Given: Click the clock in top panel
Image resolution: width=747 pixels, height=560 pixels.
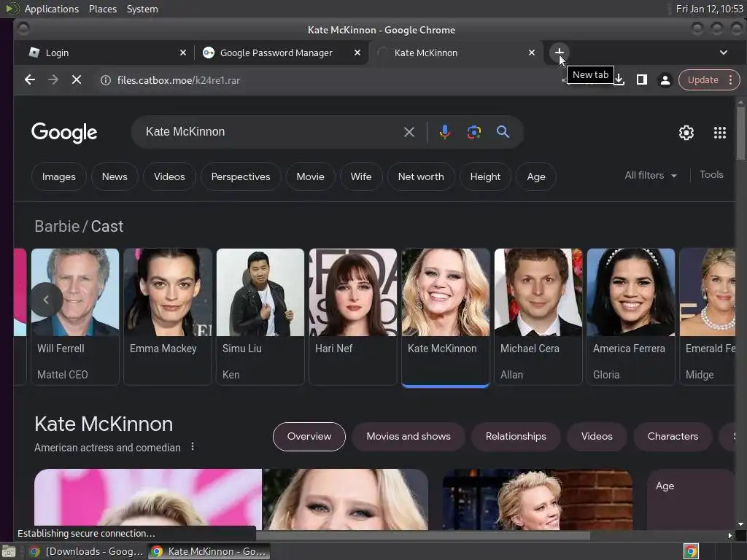Looking at the screenshot, I should click(709, 9).
